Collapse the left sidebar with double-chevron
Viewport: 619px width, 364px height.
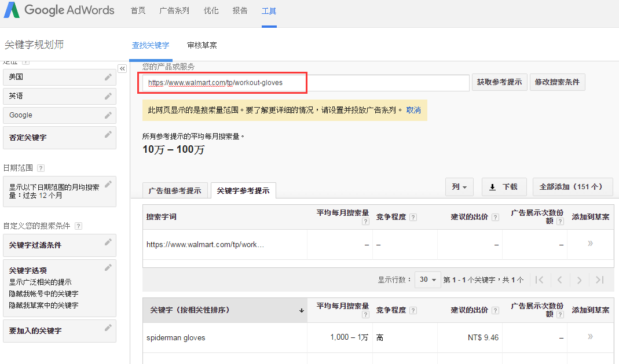pos(122,69)
